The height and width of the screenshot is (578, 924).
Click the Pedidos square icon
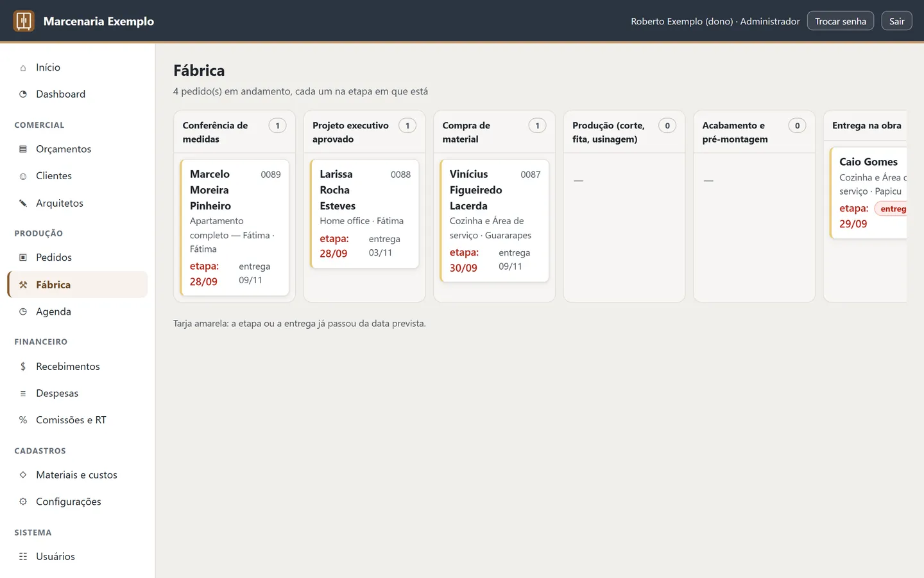[23, 258]
